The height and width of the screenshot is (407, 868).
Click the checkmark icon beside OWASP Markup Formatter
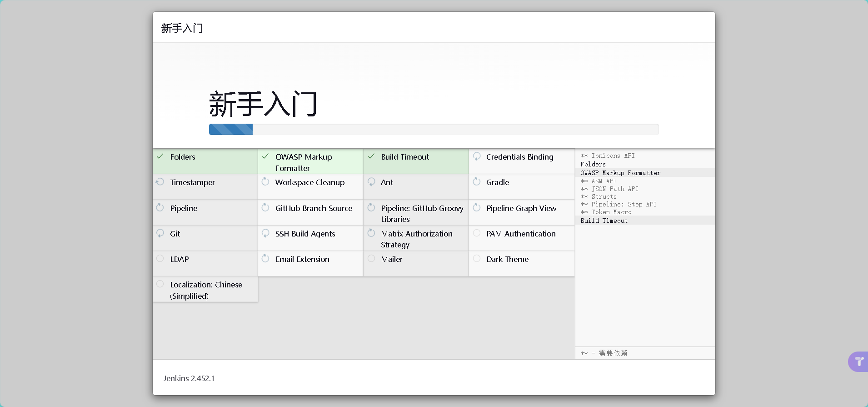coord(265,156)
